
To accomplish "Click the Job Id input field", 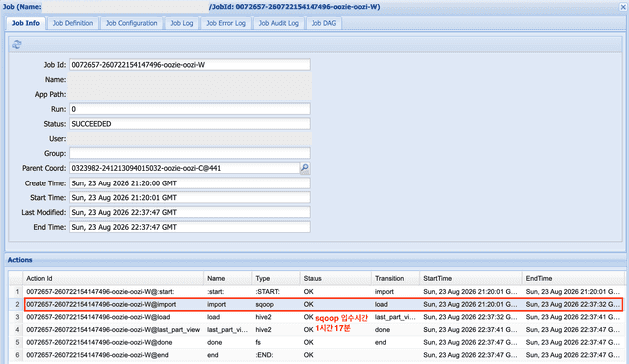I will 190,65.
